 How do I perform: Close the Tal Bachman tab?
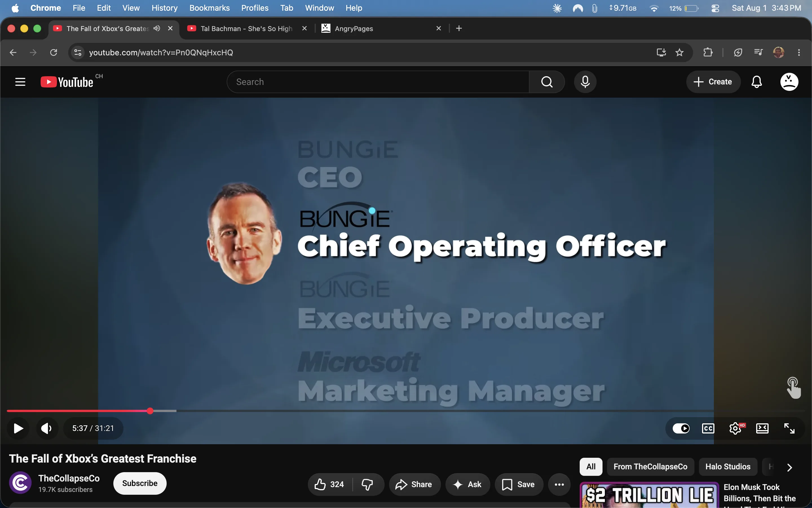304,28
